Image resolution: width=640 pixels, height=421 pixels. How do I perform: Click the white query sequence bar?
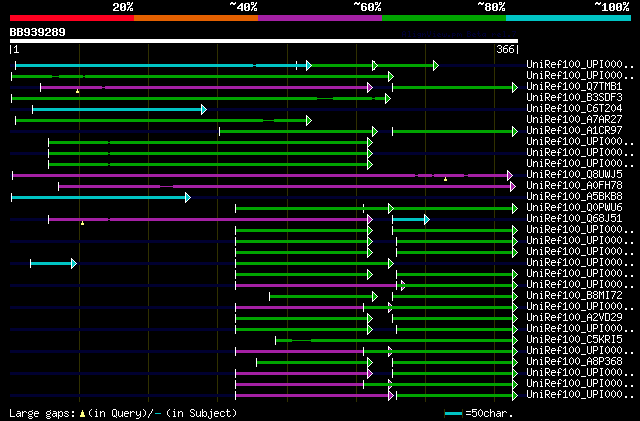tap(264, 41)
